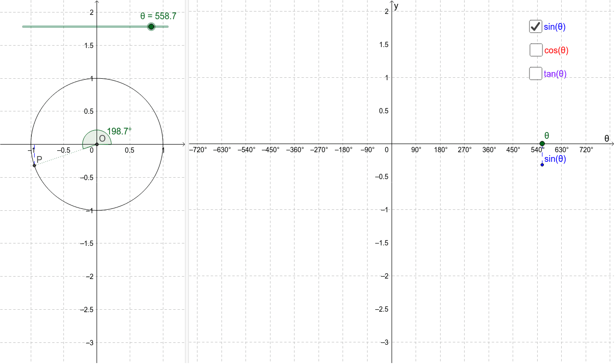This screenshot has width=615, height=364.
Task: Click the 180° axis tick label
Action: (441, 150)
